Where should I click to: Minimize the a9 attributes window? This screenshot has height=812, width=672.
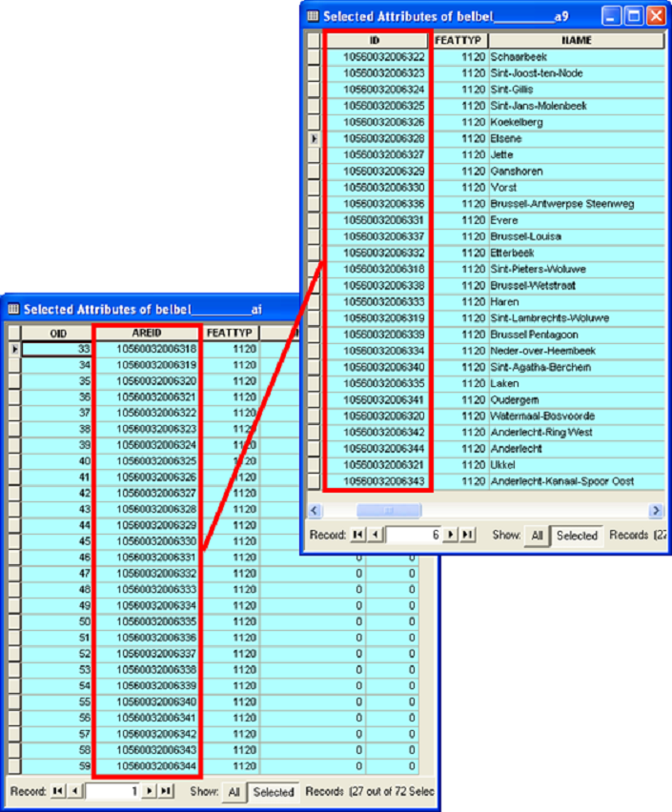pyautogui.click(x=611, y=16)
